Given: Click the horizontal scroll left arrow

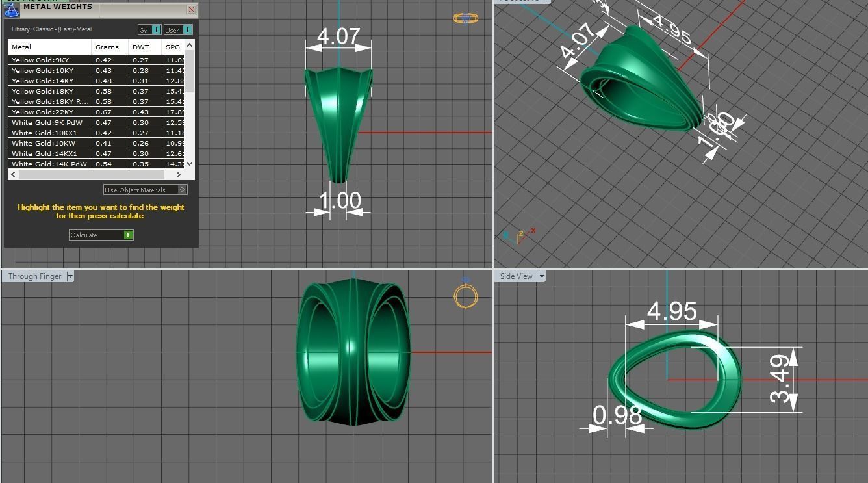Looking at the screenshot, I should pyautogui.click(x=13, y=174).
